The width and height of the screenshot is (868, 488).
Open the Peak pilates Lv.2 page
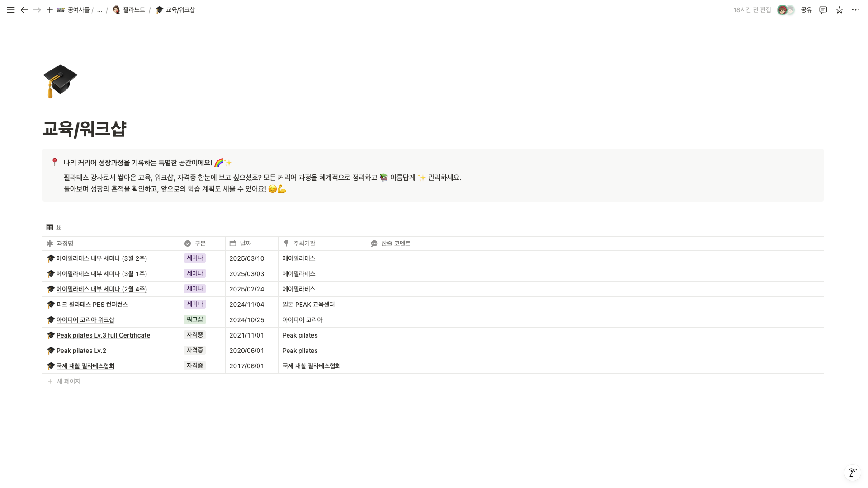(x=81, y=351)
